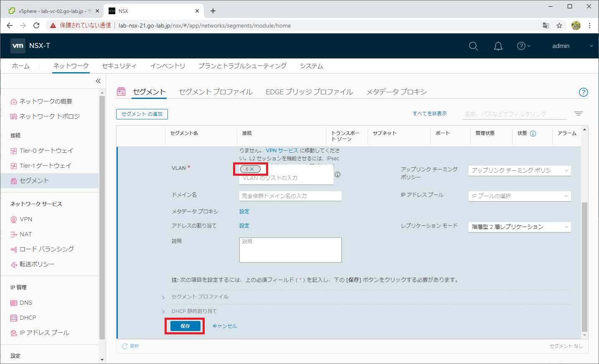Click the VLAN のリストの入力 field
The image size is (599, 364).
(286, 178)
